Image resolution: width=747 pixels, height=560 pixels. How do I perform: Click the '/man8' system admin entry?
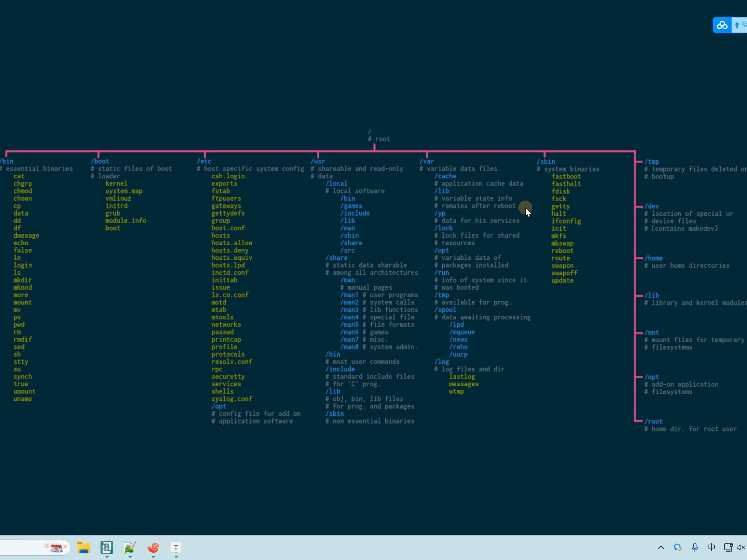coord(350,347)
